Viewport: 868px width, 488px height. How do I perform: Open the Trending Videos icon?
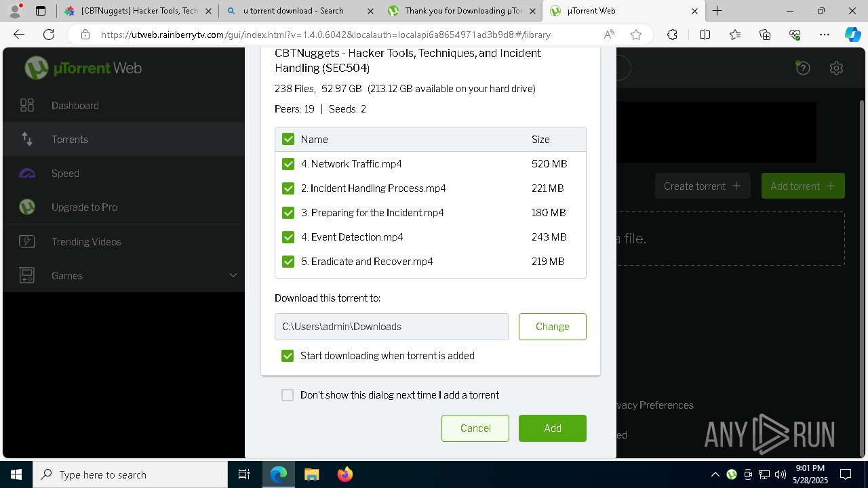tap(27, 241)
